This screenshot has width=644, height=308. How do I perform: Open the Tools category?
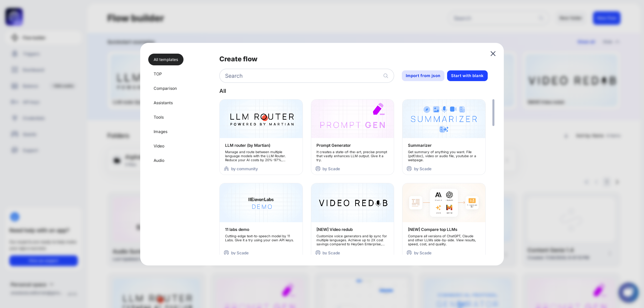159,117
